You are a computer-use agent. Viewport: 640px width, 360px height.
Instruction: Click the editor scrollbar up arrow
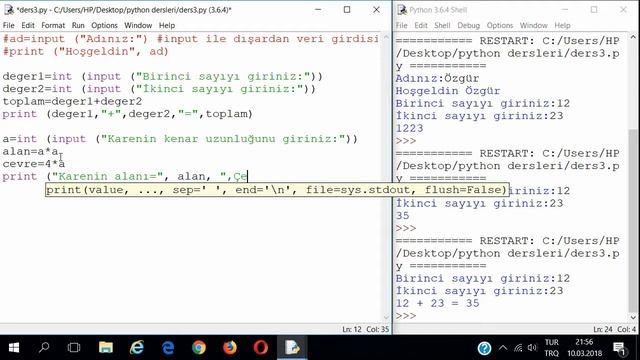pos(386,37)
